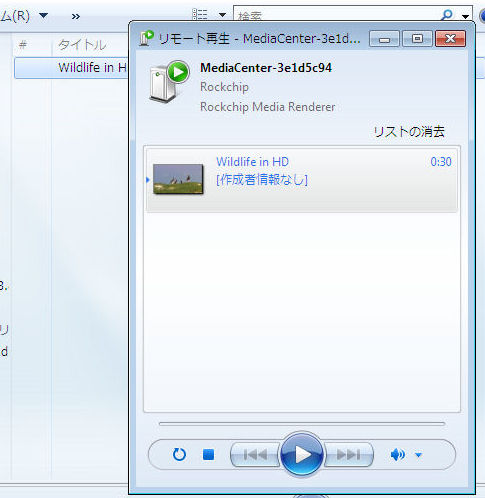Click the 作成者情報なし author text
The image size is (485, 498).
tap(262, 180)
